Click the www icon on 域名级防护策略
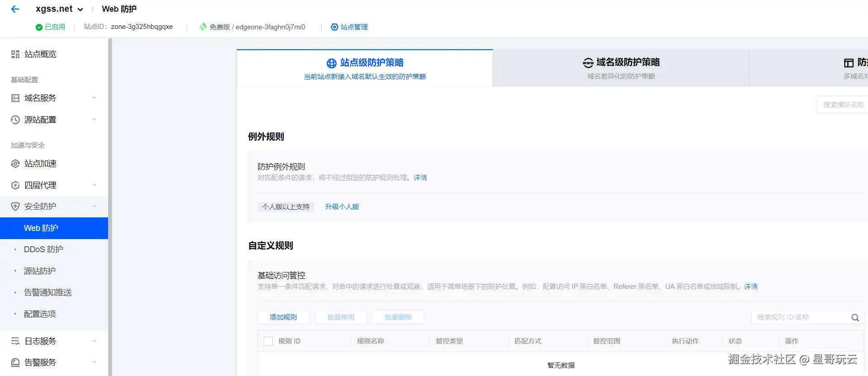This screenshot has width=868, height=376. (x=588, y=63)
